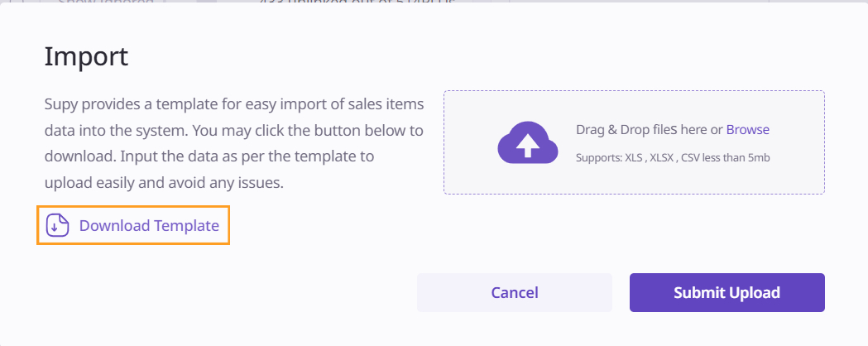Click the Import dialog heading

[86, 56]
